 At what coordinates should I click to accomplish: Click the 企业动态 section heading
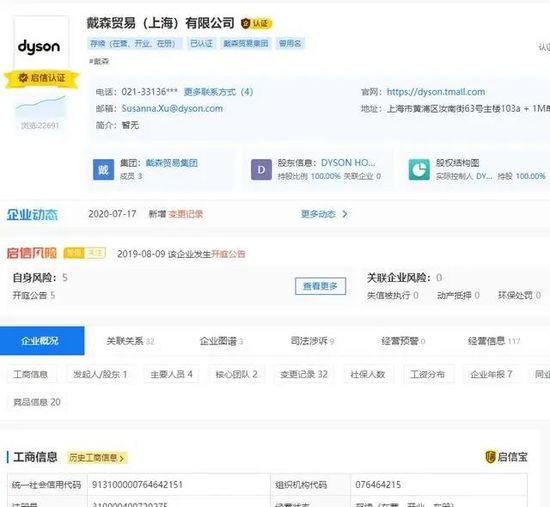(x=32, y=214)
